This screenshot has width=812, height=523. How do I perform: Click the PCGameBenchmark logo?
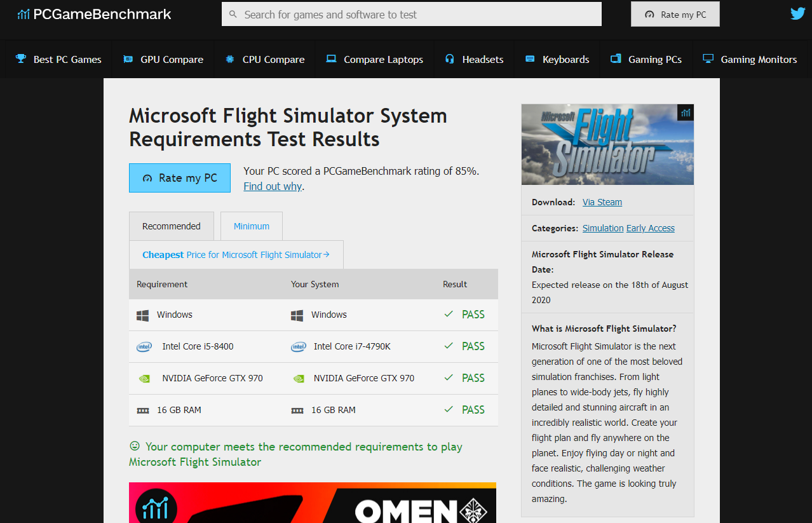point(94,14)
